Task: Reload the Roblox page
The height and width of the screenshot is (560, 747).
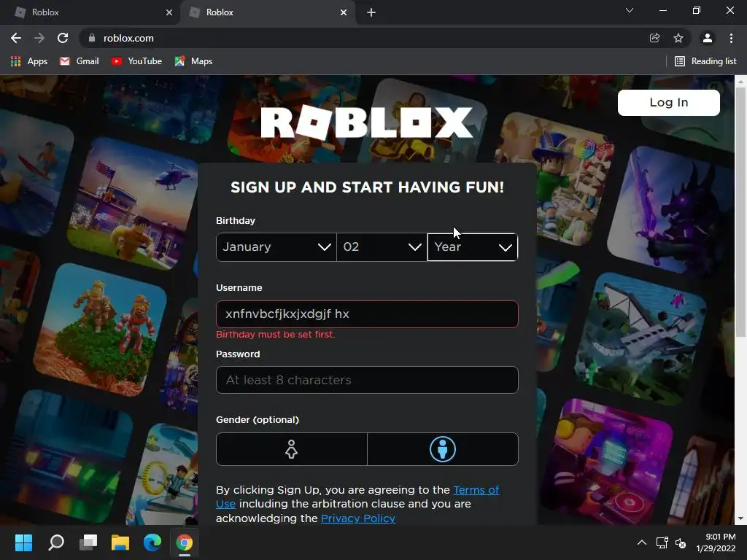Action: click(63, 38)
